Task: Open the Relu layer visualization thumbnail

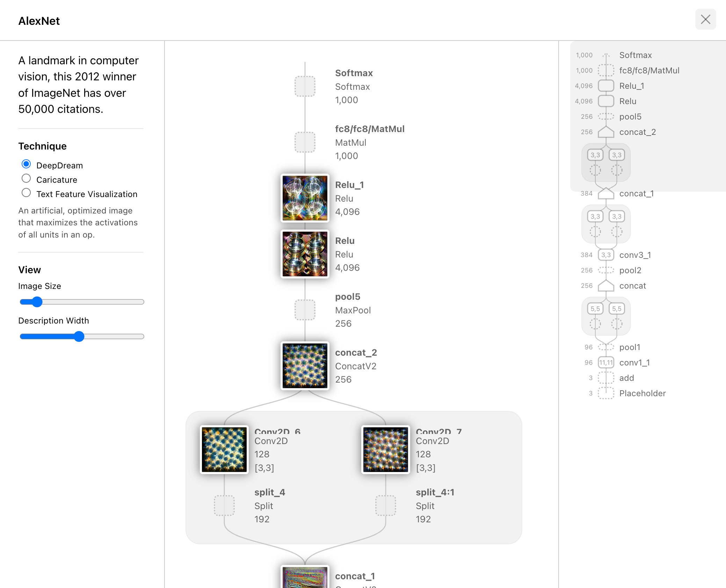Action: point(305,254)
